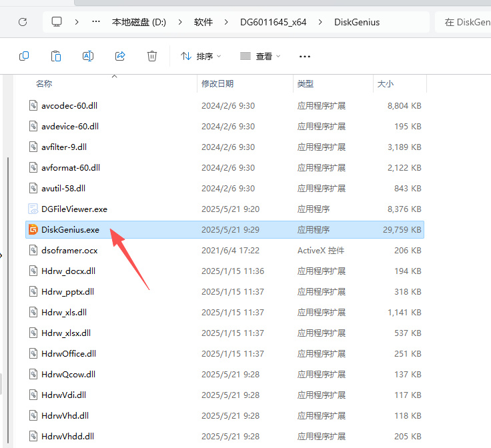Select the DGFileViewer.exe application icon
491x448 pixels.
[x=33, y=209]
